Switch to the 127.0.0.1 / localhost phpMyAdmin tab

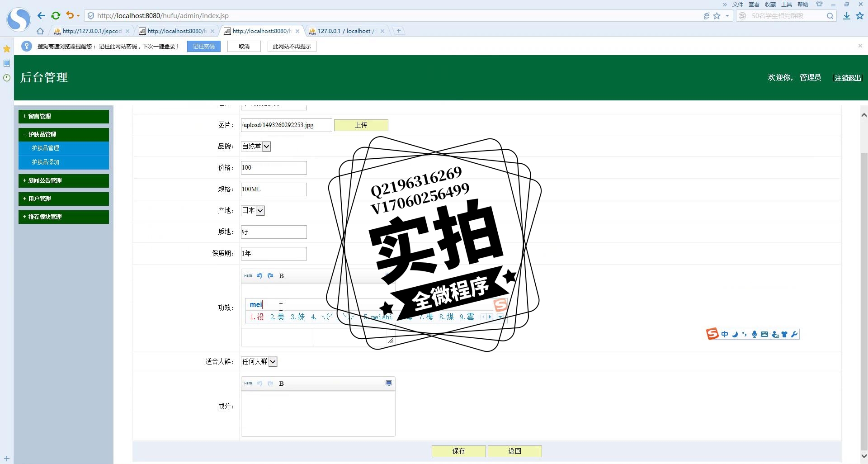tap(346, 31)
